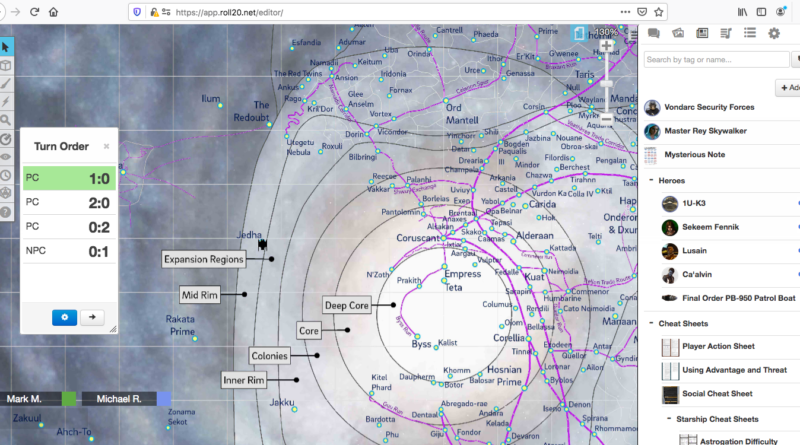Click the Sekeem Fennik portrait thumbnail

click(670, 227)
